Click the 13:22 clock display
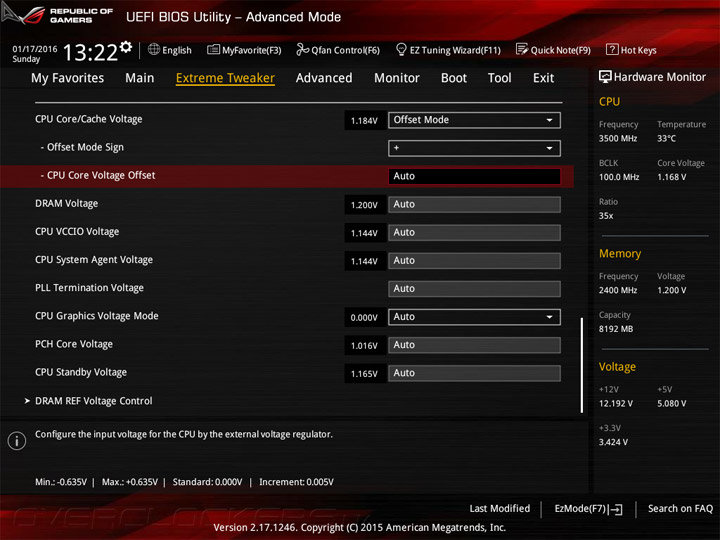 pos(90,52)
